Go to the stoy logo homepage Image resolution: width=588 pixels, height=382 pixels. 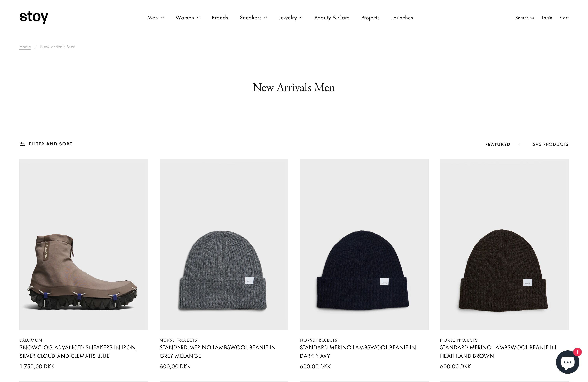[34, 17]
